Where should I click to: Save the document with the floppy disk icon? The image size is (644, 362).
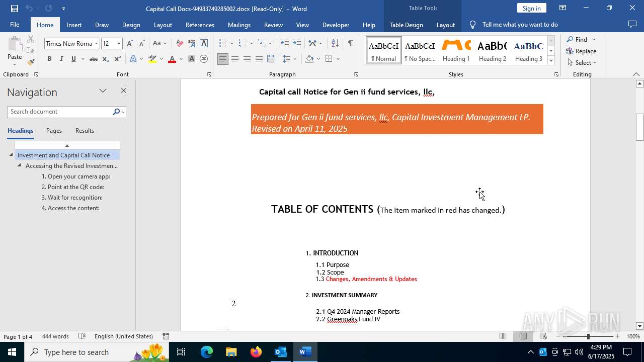(x=15, y=8)
